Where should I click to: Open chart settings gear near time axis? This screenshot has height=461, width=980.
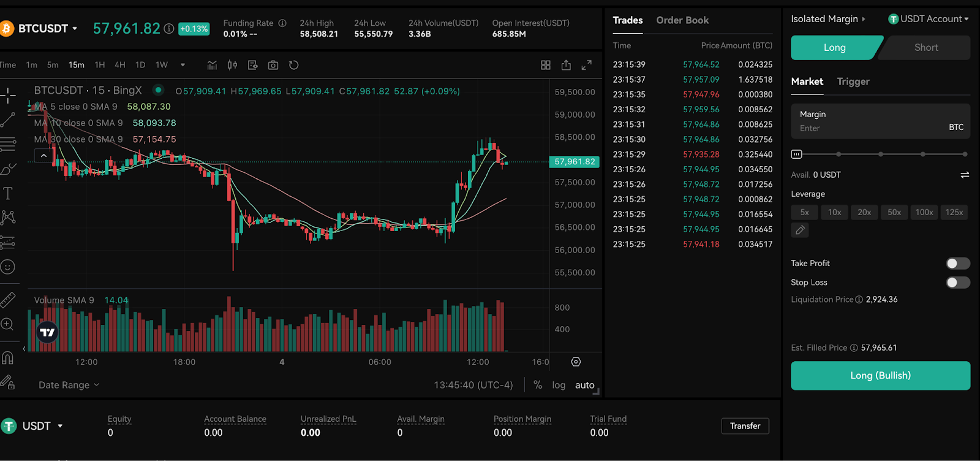pyautogui.click(x=576, y=362)
